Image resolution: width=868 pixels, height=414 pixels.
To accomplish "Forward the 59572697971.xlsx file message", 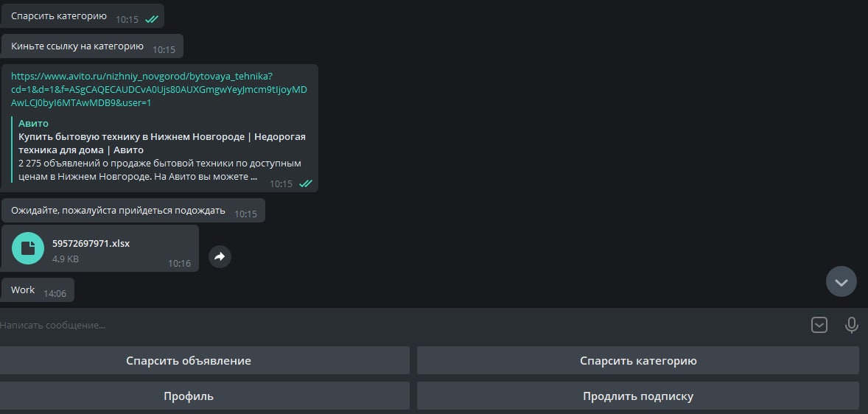I will coord(220,256).
